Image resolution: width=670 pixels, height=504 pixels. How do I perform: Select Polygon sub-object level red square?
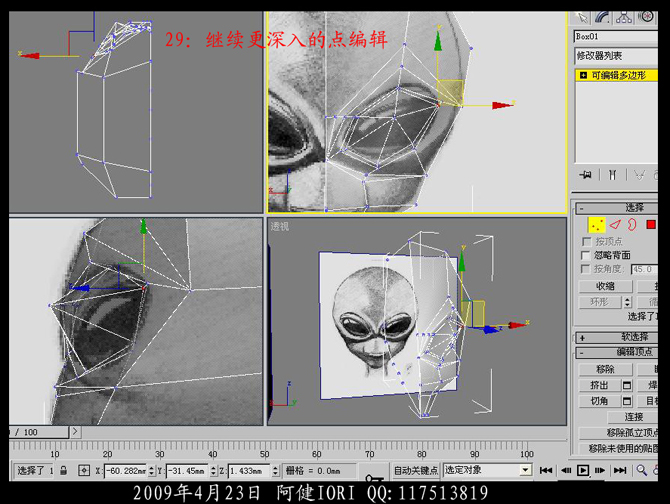tap(651, 225)
